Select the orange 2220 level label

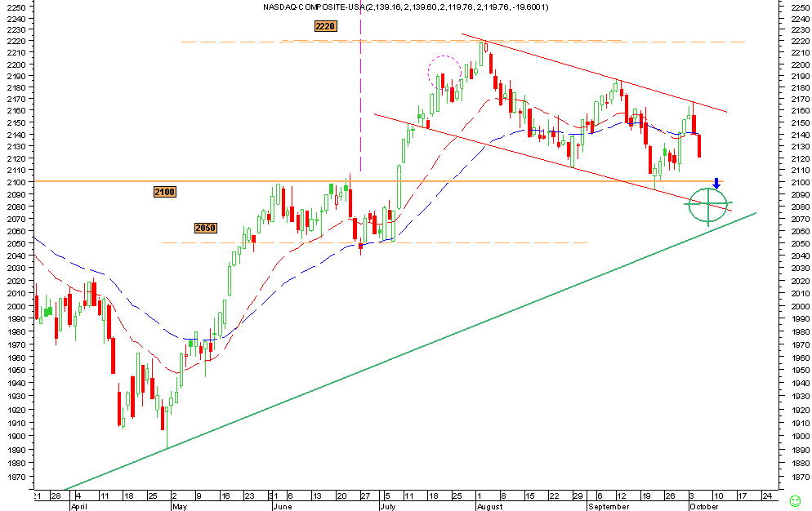(x=325, y=26)
